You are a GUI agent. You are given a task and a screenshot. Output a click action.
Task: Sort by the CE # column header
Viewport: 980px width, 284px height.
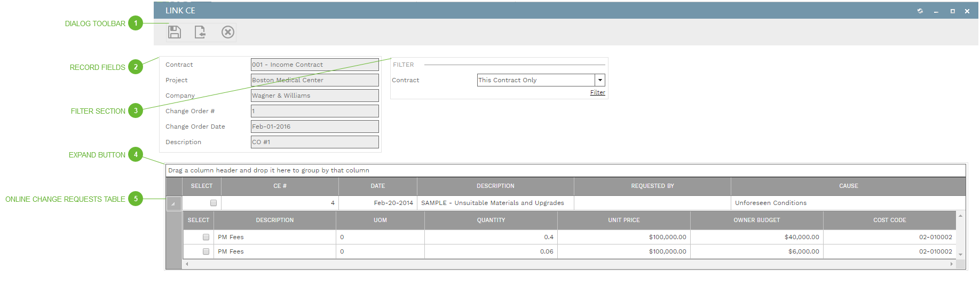(280, 186)
